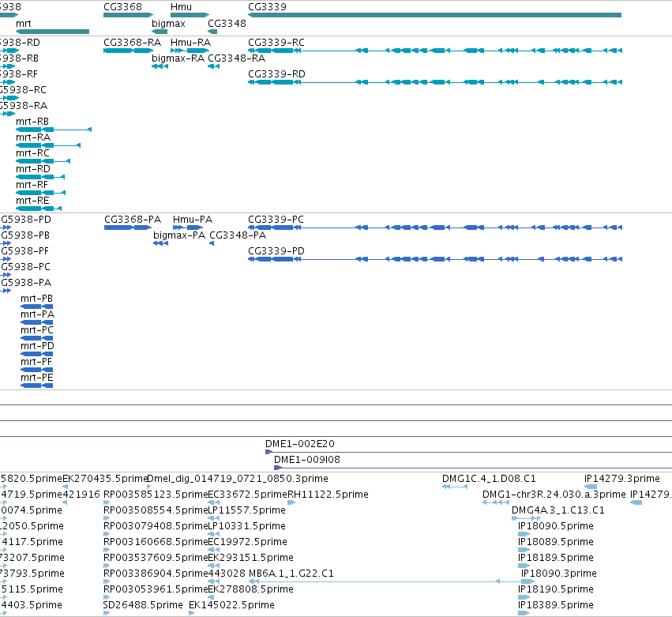The height and width of the screenshot is (617, 672).
Task: Select protein mrt-PE
Action: click(x=37, y=386)
